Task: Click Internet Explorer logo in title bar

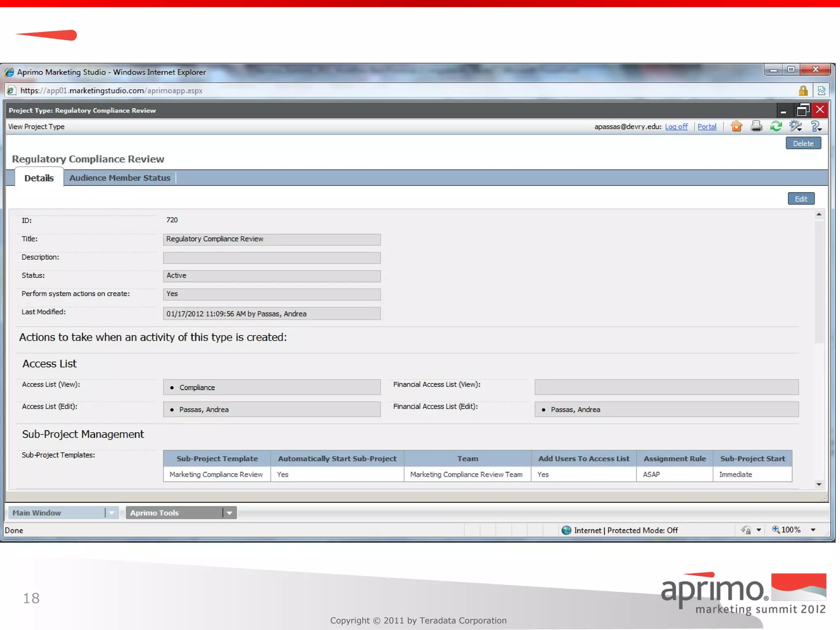Action: (9, 72)
